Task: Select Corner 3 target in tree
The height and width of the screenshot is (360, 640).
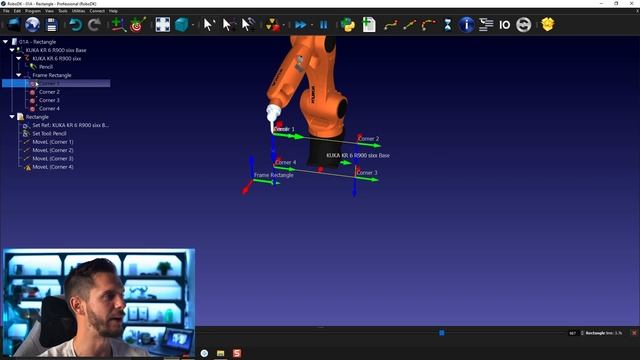Action: coord(49,100)
